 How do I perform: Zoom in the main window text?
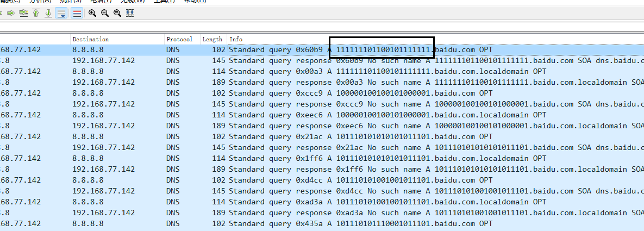point(92,13)
